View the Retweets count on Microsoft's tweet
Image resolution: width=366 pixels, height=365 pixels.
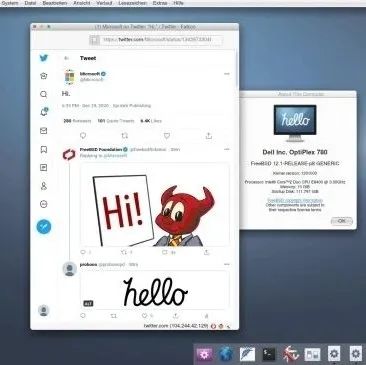[77, 121]
